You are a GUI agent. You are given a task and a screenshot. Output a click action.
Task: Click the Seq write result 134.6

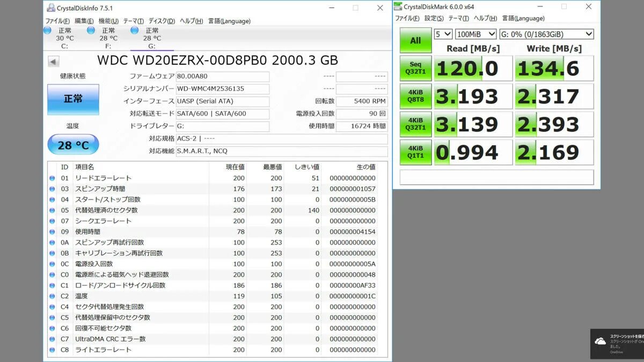(554, 68)
